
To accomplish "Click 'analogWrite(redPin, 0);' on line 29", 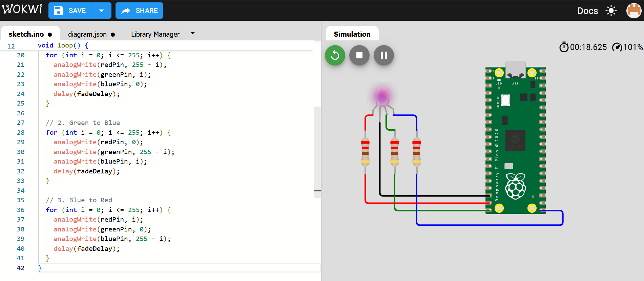I will (x=99, y=142).
